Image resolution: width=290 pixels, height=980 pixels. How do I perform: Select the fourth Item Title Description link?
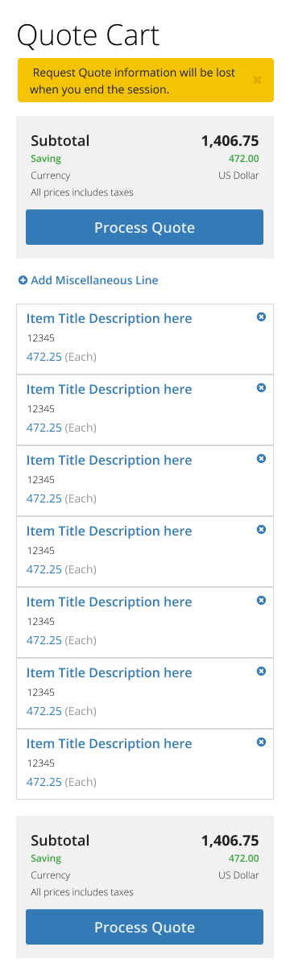coord(109,531)
